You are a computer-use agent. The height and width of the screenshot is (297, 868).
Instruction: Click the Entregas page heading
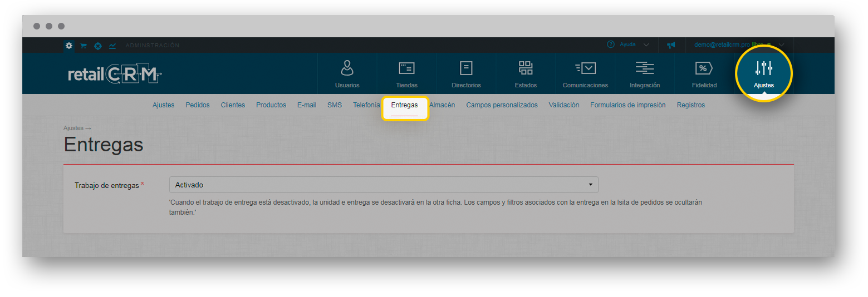104,145
